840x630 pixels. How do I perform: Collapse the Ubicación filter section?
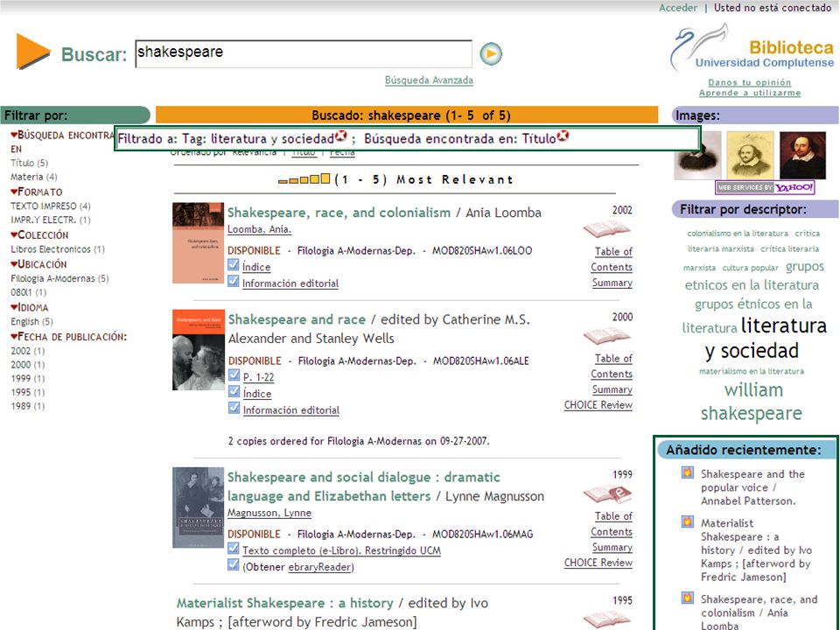[x=14, y=264]
